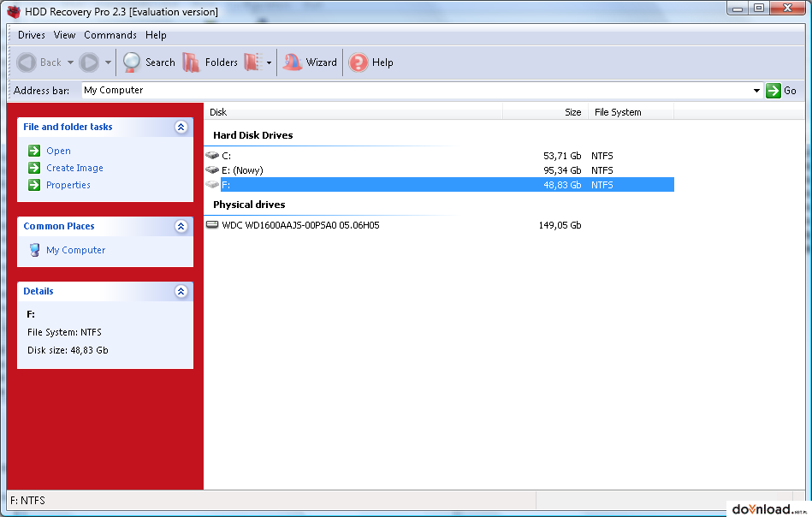Launch the Wizard hat icon
Screen dimensions: 812x517
pos(293,62)
